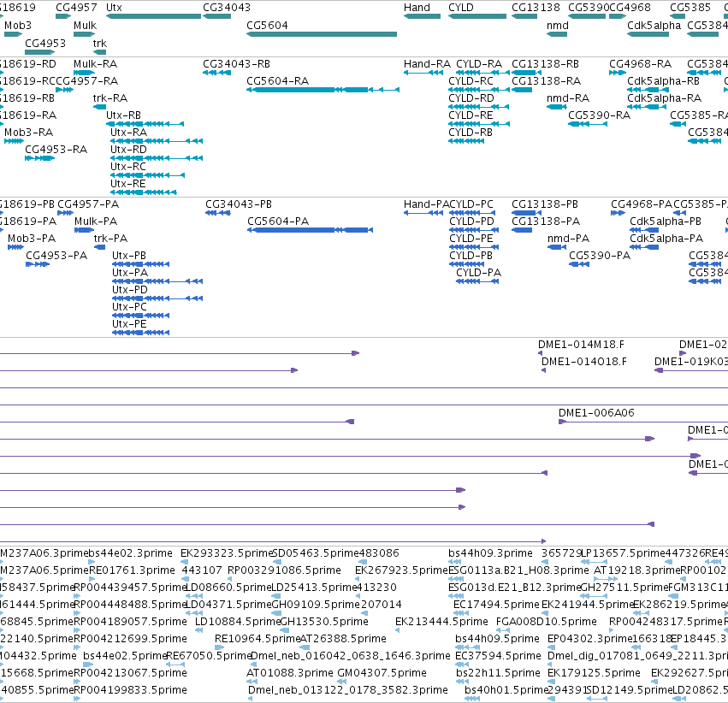
Task: Click the AT01088.3prime EST label
Action: (290, 673)
